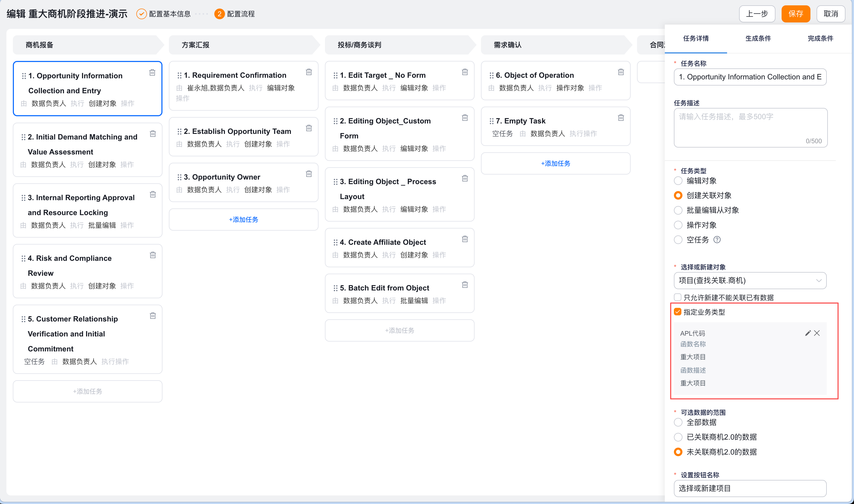Remove APL代码 with the X icon
Screen dimensions: 854x504
pos(817,333)
